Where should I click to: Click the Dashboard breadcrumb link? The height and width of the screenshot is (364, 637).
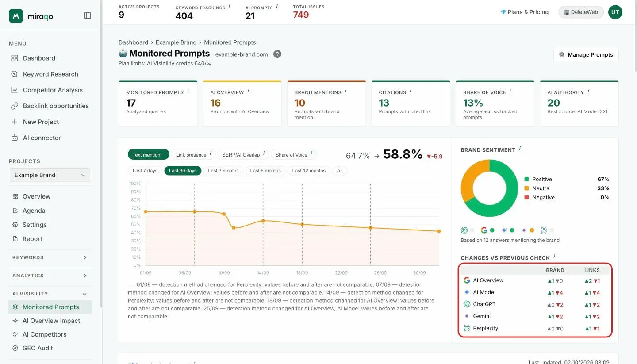pyautogui.click(x=133, y=42)
